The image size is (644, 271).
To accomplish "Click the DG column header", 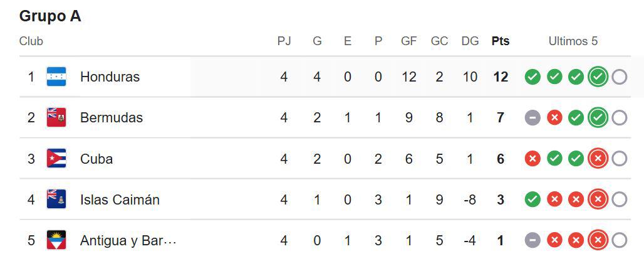I will click(470, 41).
